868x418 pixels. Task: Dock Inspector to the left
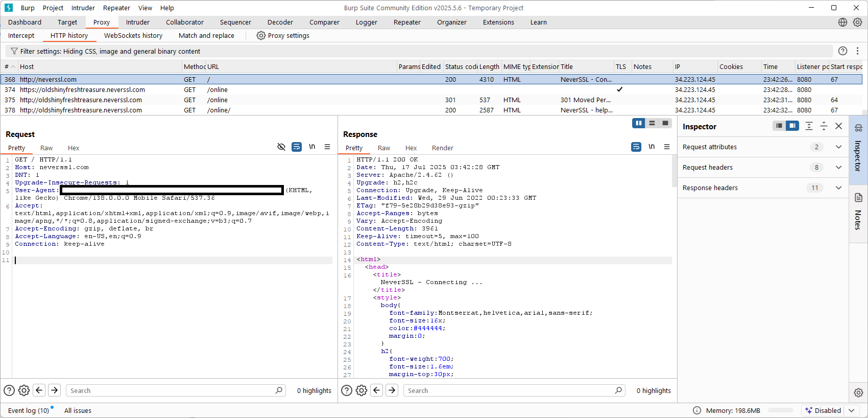(779, 126)
